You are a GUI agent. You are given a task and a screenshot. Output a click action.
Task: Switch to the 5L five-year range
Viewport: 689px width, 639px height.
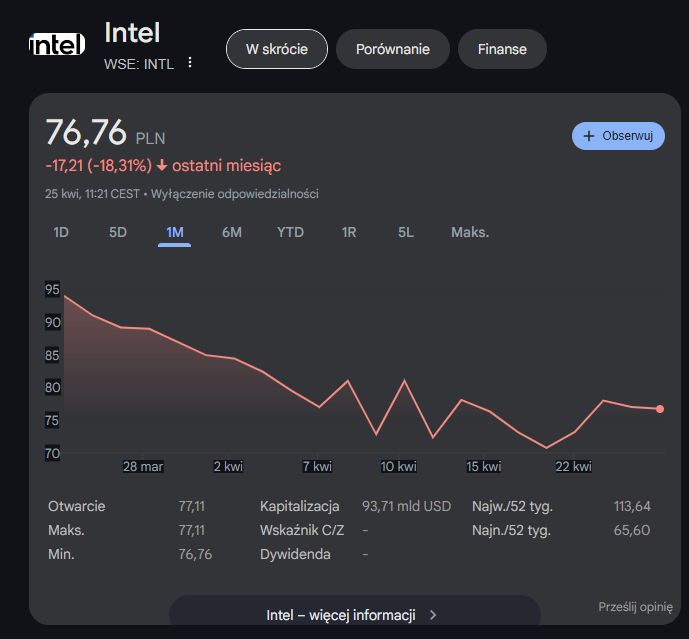coord(405,232)
